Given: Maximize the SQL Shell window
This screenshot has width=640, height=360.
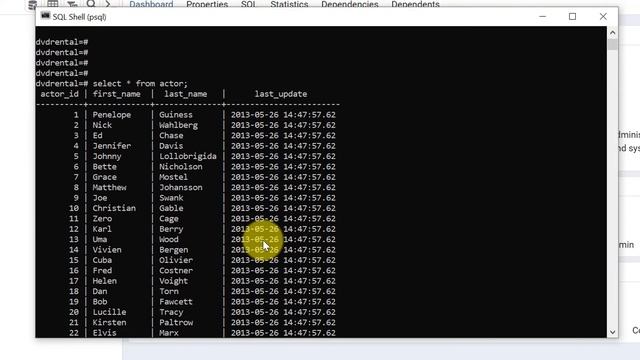Looking at the screenshot, I should point(572,17).
